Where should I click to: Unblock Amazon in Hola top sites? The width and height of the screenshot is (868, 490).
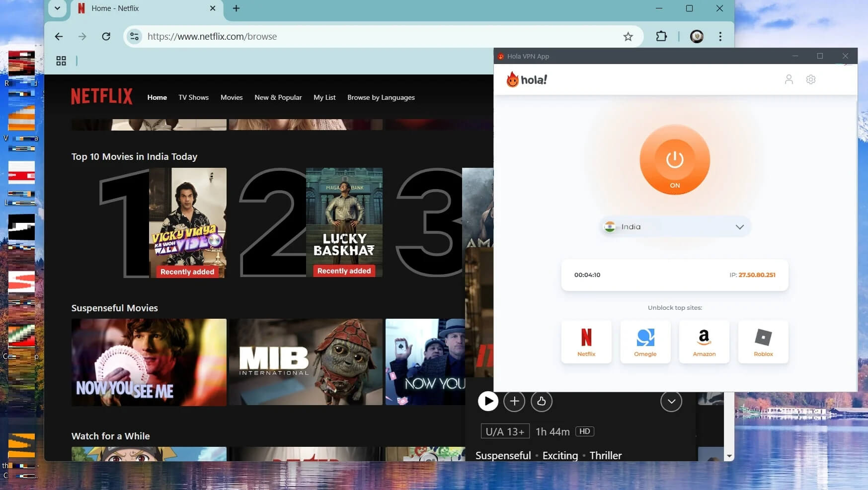[704, 342]
